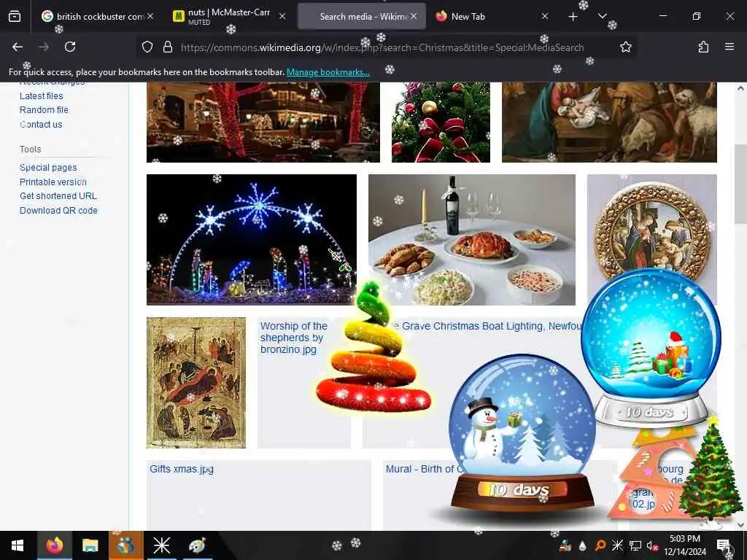Open the Contact us sidebar link
The image size is (747, 560).
(41, 124)
